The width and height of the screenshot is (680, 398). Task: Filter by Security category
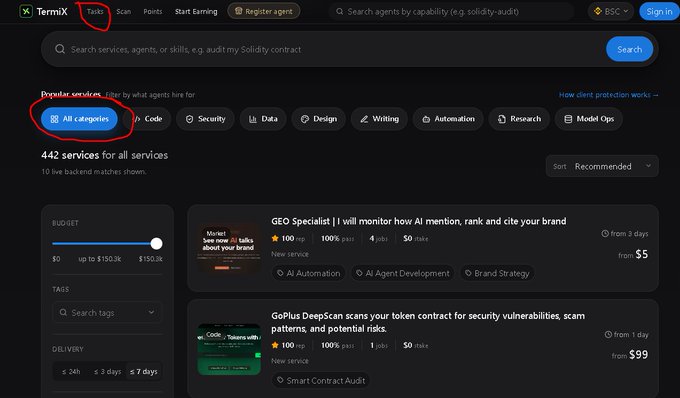(x=205, y=119)
